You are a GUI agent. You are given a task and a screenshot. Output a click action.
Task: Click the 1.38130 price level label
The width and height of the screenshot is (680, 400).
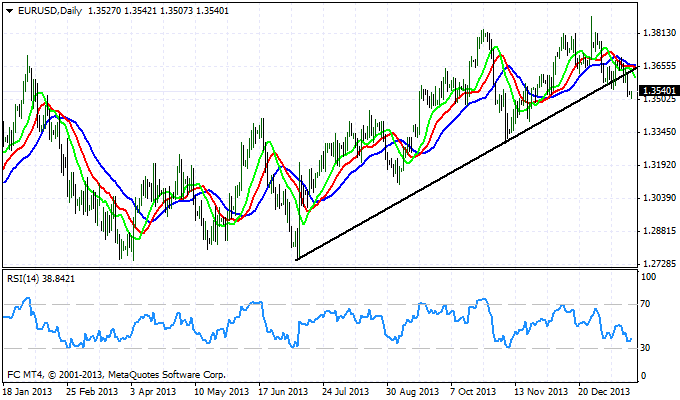click(x=659, y=33)
